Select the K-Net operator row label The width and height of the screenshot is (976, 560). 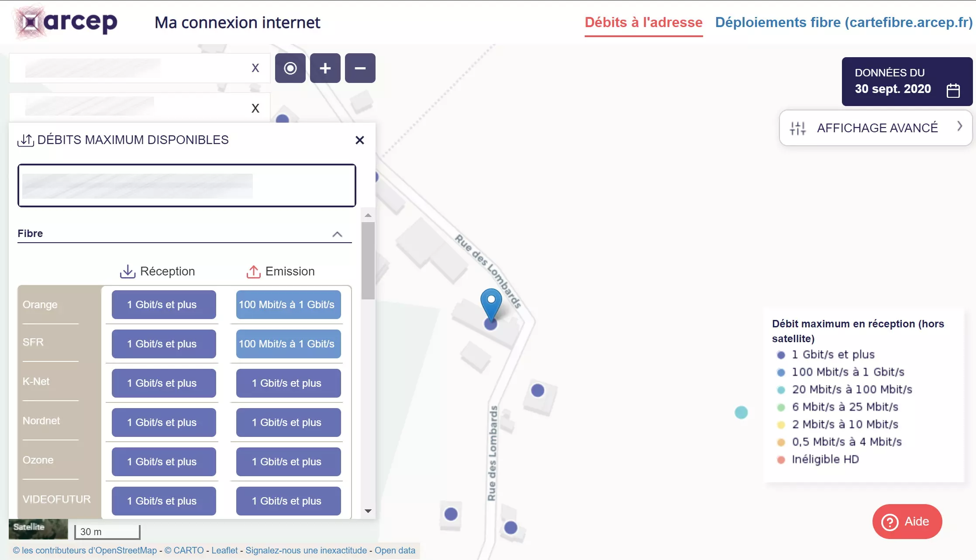tap(36, 381)
